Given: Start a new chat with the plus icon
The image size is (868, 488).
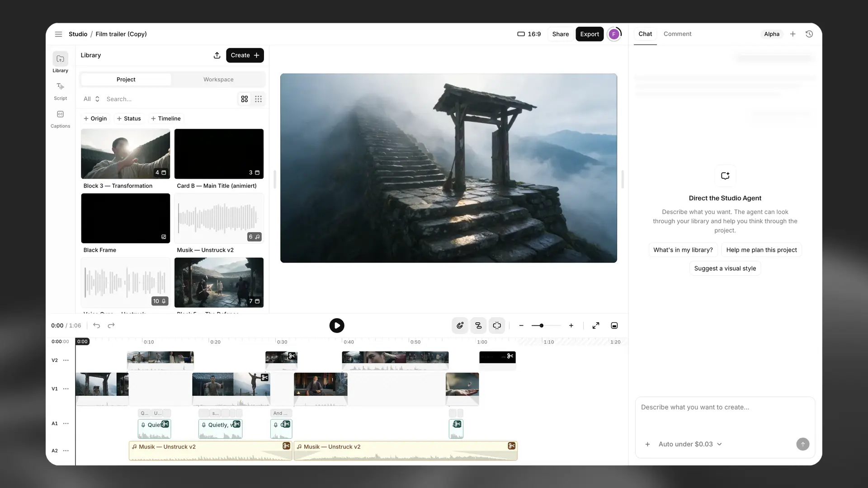Looking at the screenshot, I should click(x=793, y=34).
